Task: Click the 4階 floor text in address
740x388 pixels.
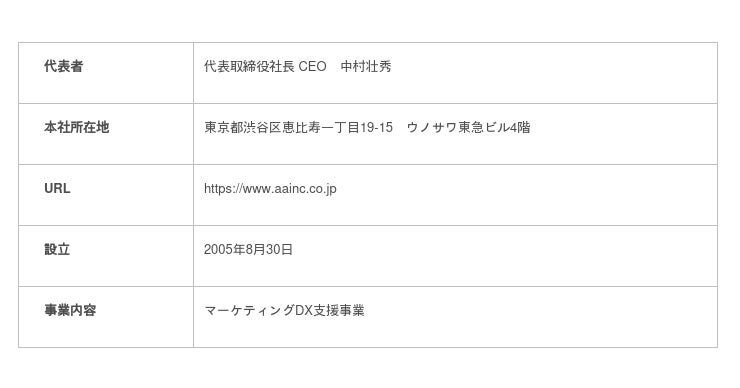Action: [520, 127]
